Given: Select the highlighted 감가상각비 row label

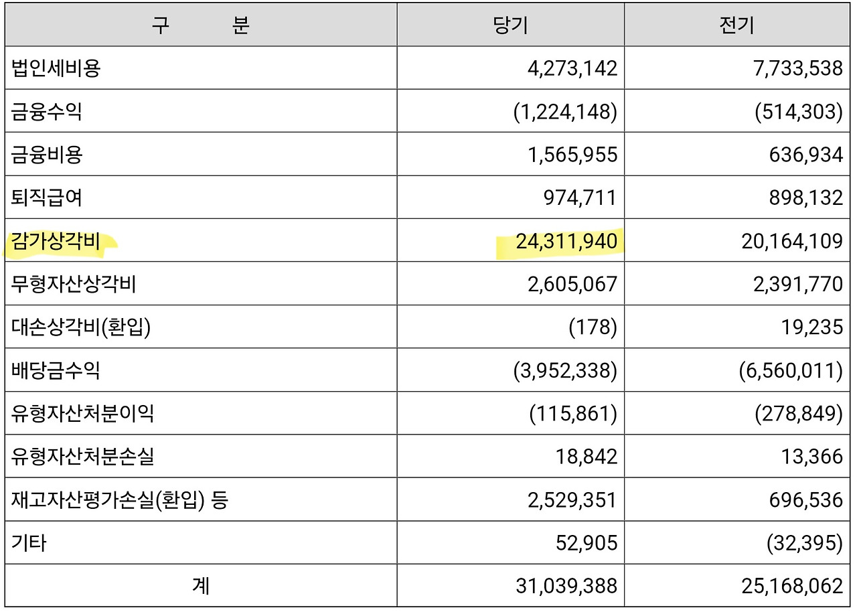Looking at the screenshot, I should coord(56,241).
